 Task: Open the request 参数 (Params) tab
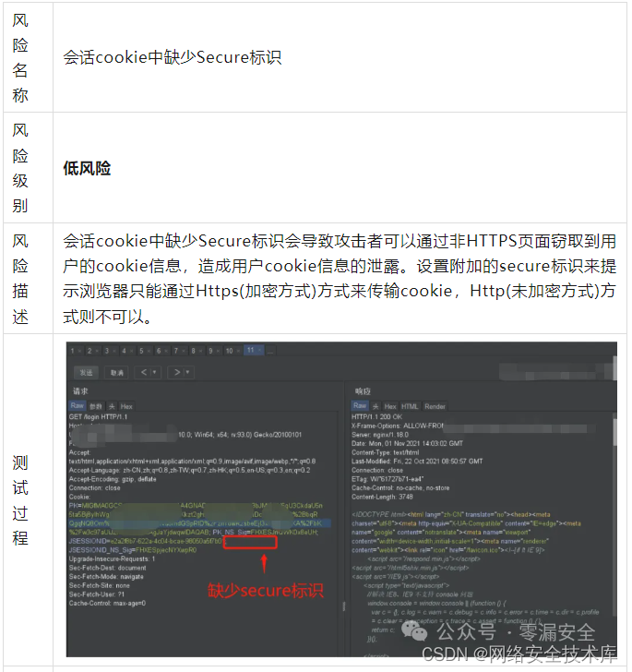coord(96,406)
